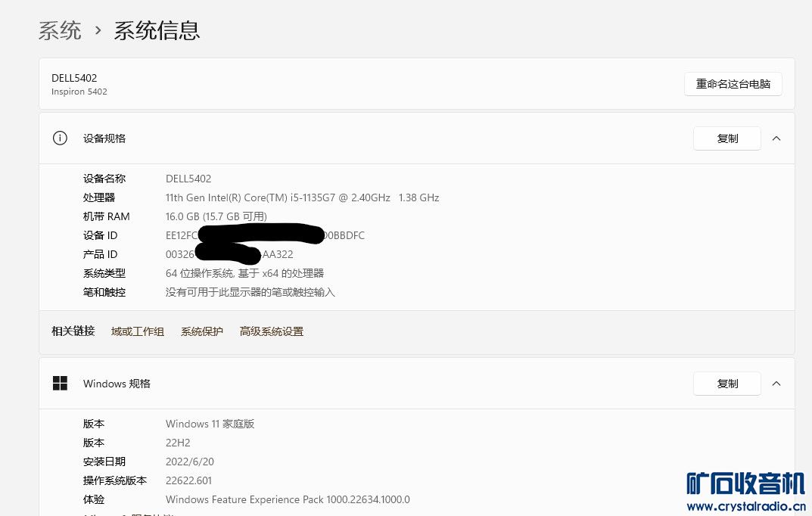Click the 矿石收音机 watermark logo
This screenshot has height=516, width=812.
[745, 490]
